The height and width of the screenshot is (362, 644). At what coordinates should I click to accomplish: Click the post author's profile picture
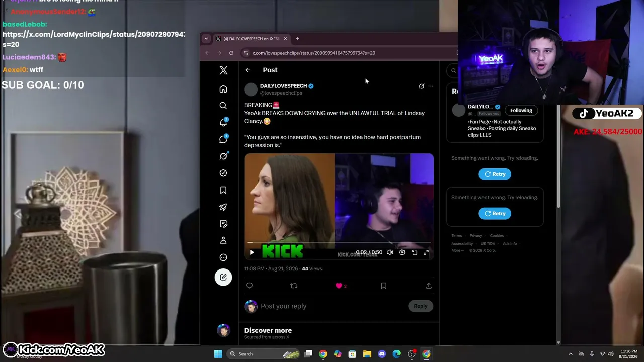coord(251,89)
